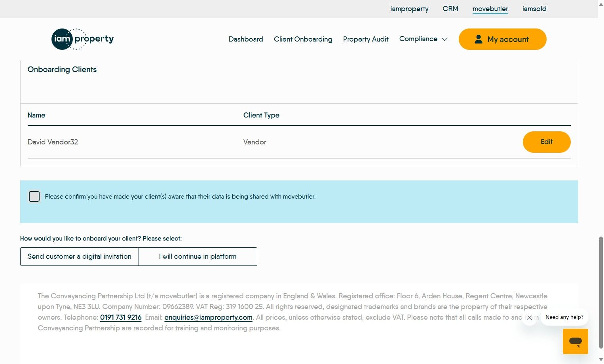This screenshot has height=364, width=604.
Task: Click the 'Vendor' client type cell
Action: 255,142
